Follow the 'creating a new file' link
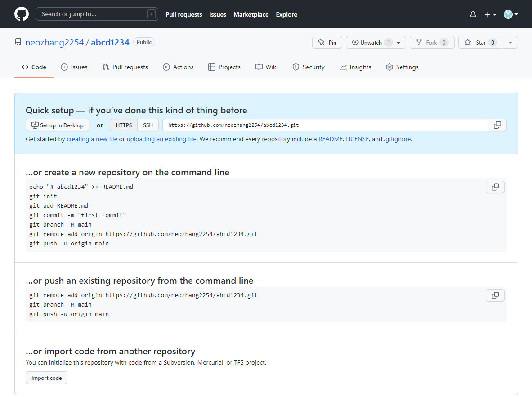Image resolution: width=532 pixels, height=397 pixels. (x=92, y=139)
